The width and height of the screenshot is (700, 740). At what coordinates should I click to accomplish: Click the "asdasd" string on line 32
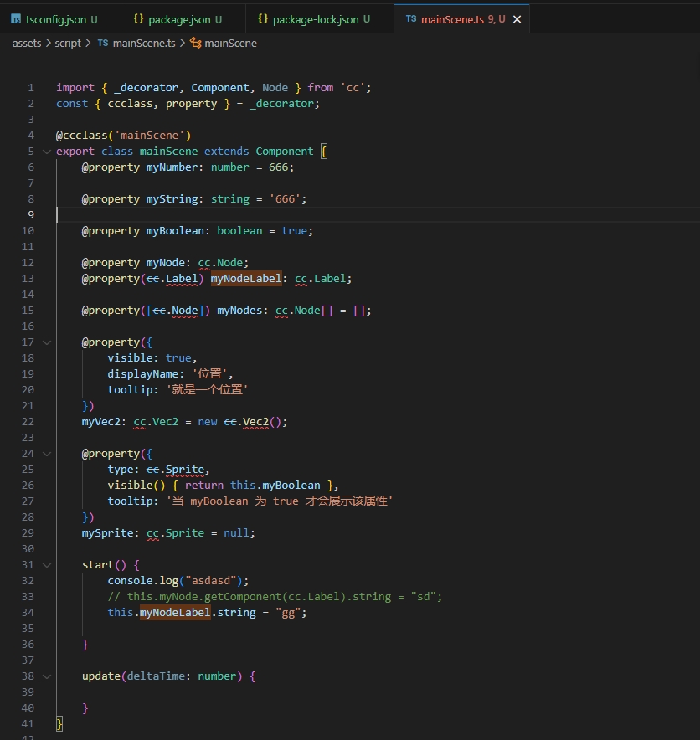[210, 580]
